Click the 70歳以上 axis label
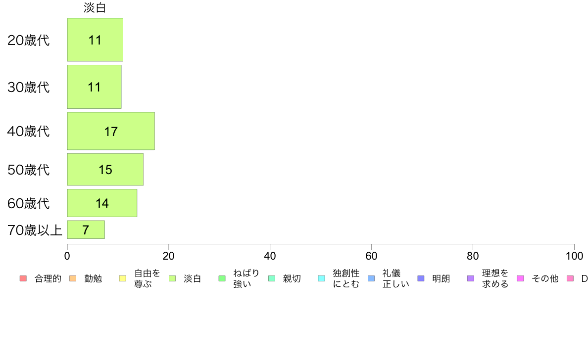The height and width of the screenshot is (364, 588). (x=35, y=230)
